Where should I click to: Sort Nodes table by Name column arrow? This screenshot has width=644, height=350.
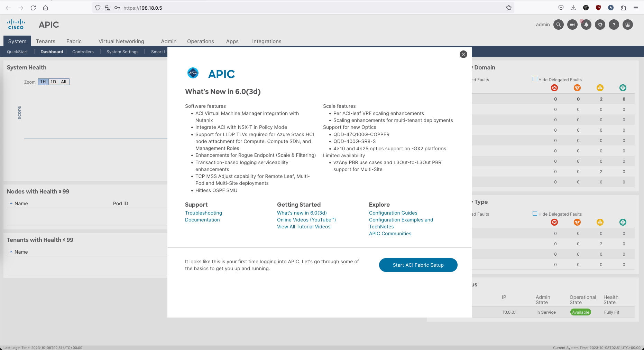click(11, 204)
